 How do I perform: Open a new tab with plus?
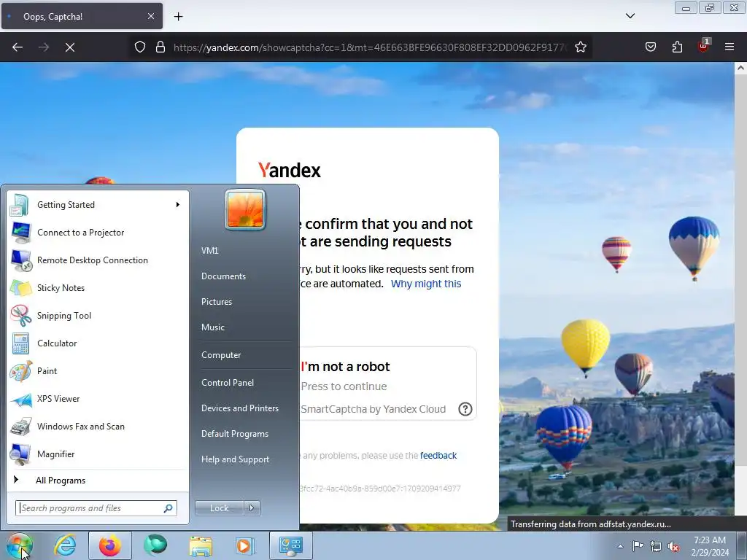tap(178, 17)
